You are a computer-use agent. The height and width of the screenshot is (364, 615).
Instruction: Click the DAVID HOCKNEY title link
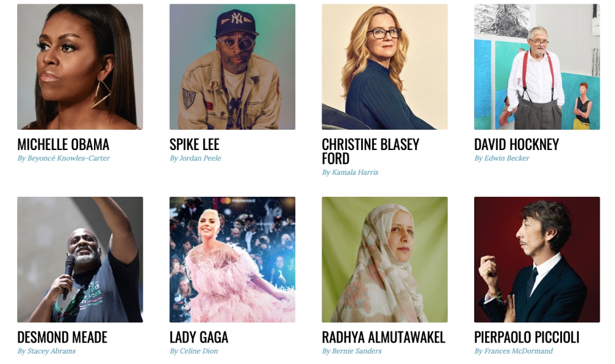click(x=517, y=144)
